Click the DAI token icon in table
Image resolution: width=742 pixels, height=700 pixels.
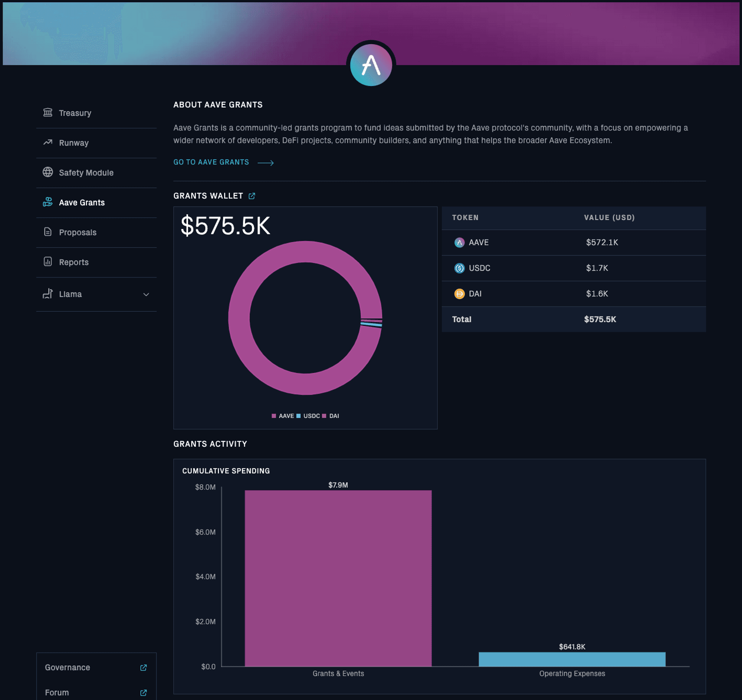459,294
